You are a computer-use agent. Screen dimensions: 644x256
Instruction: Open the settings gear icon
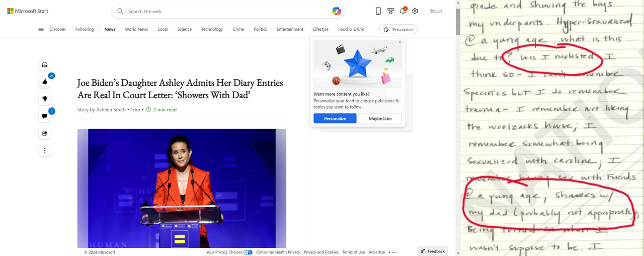tap(415, 11)
